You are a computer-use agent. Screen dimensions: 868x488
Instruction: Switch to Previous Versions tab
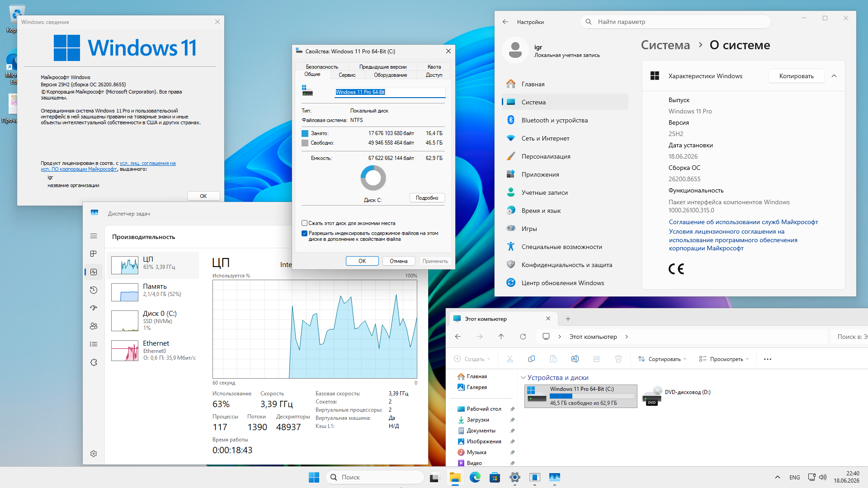(383, 67)
